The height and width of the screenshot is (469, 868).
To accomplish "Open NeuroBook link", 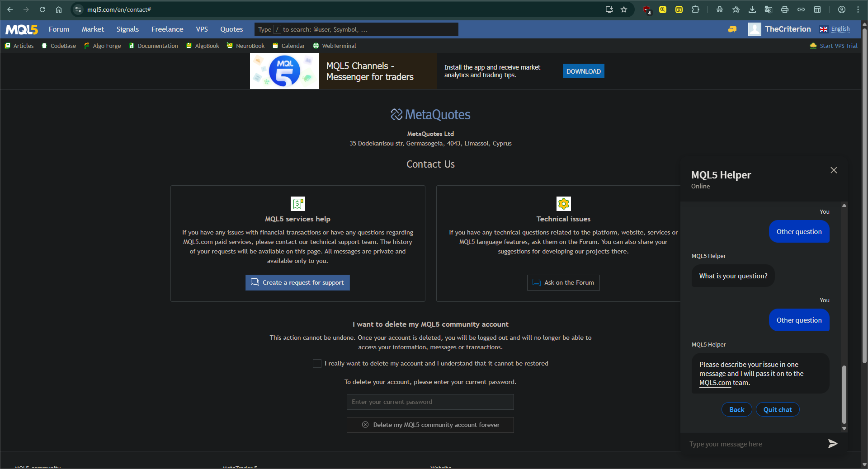I will point(246,46).
